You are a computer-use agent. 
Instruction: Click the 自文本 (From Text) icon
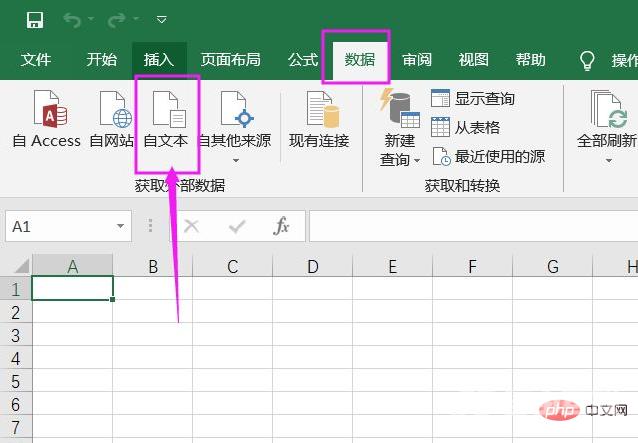click(166, 120)
